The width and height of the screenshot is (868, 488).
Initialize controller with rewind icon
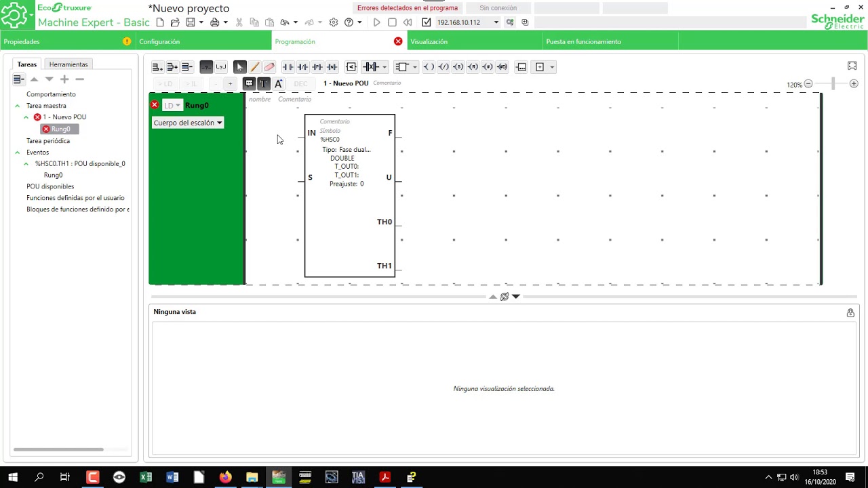click(408, 22)
